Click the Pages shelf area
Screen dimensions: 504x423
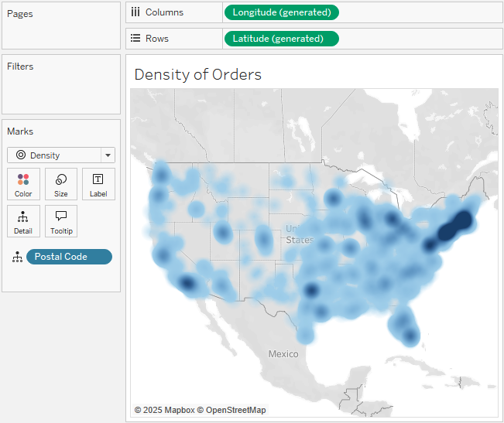[x=61, y=32]
